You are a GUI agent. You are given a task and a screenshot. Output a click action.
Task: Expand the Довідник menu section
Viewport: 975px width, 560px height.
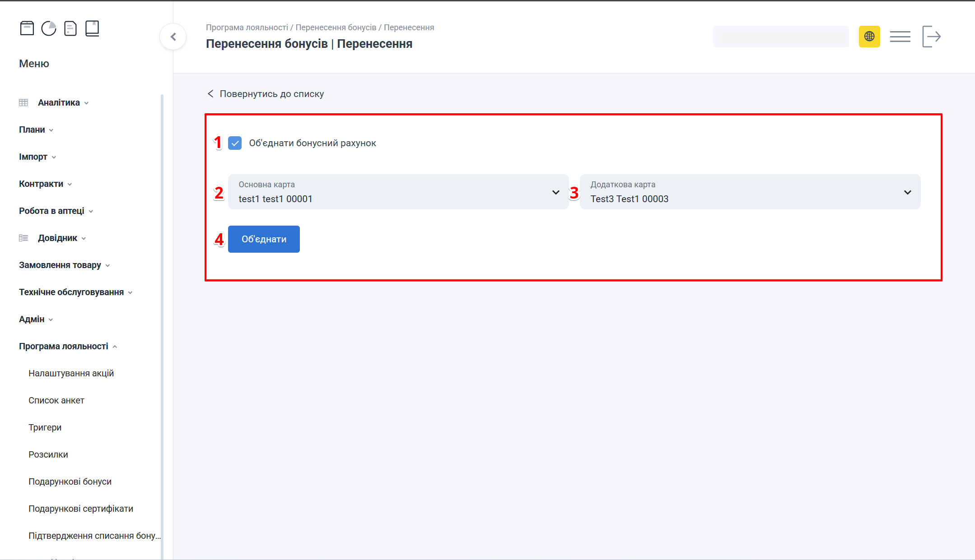(x=57, y=238)
